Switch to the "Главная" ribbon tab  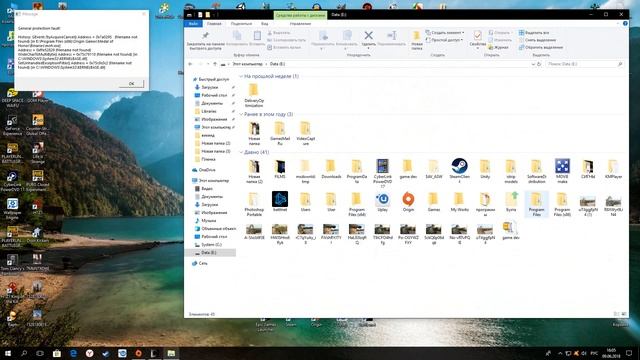click(x=214, y=24)
